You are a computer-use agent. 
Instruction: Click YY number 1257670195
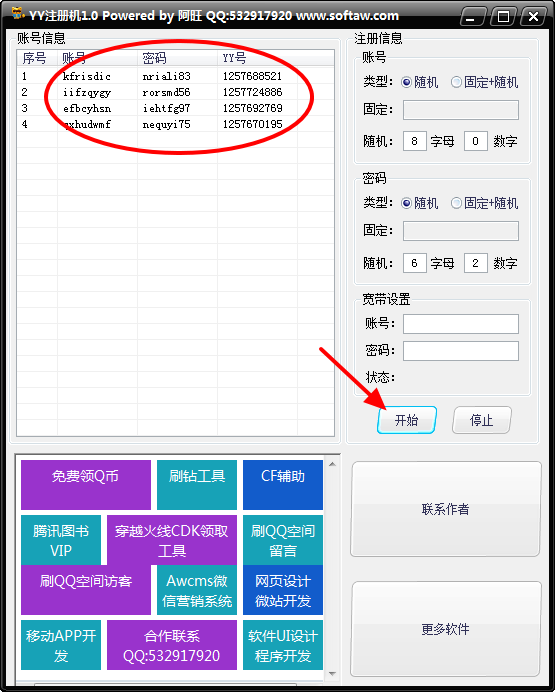point(252,124)
